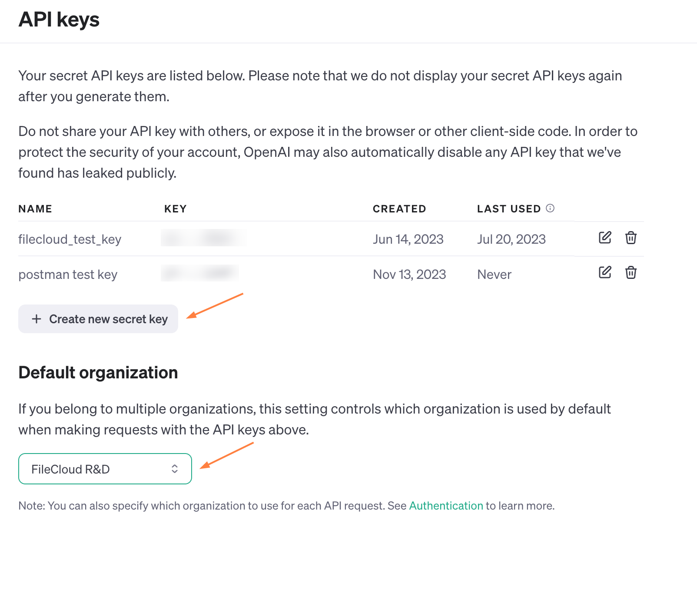Edit the filecloud_test_key name
This screenshot has width=697, height=616.
pos(605,238)
